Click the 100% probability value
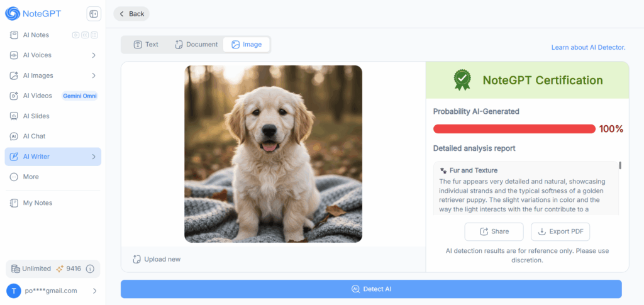Screen dimensions: 644x305 point(611,129)
